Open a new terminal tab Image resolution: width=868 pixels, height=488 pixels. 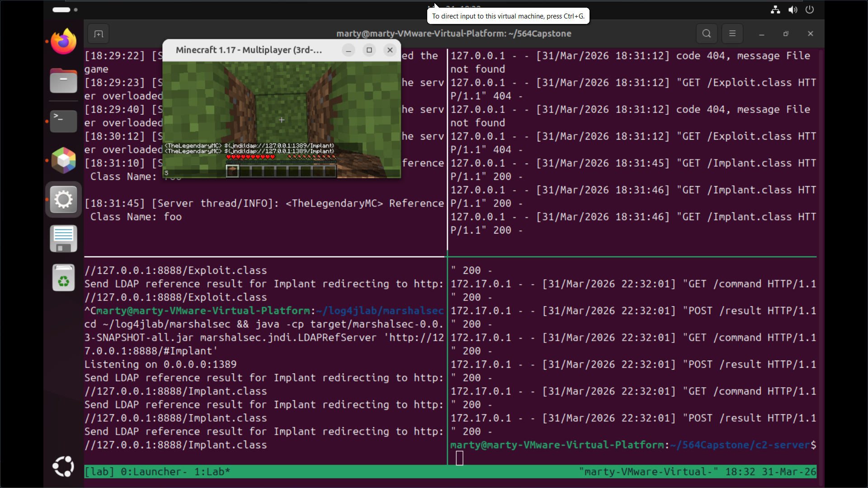tap(99, 34)
